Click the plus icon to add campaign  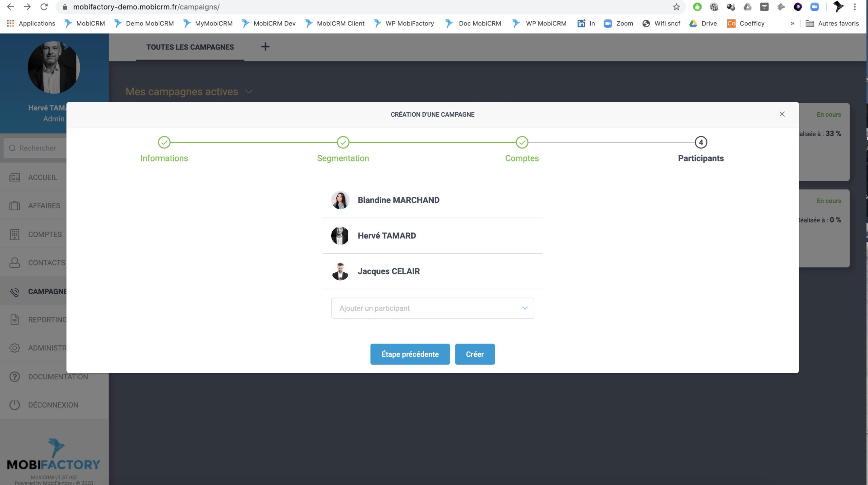pyautogui.click(x=265, y=47)
